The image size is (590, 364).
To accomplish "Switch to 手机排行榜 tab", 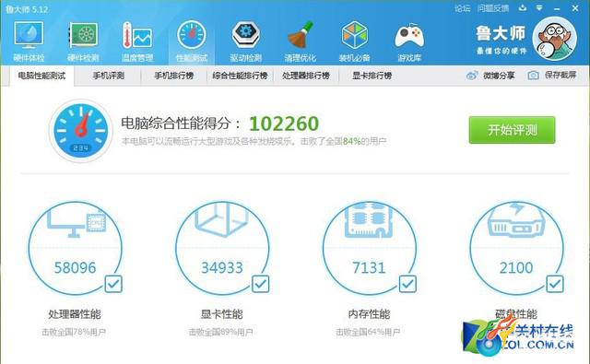I will [x=174, y=76].
